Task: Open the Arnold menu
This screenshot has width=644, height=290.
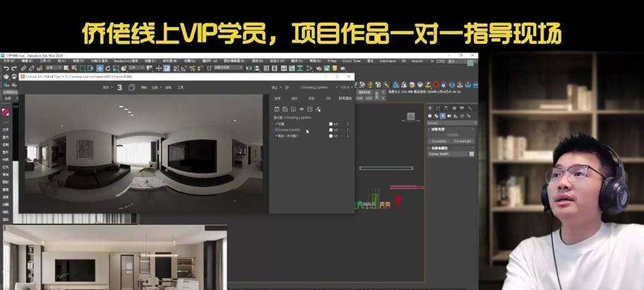Action: [417, 60]
